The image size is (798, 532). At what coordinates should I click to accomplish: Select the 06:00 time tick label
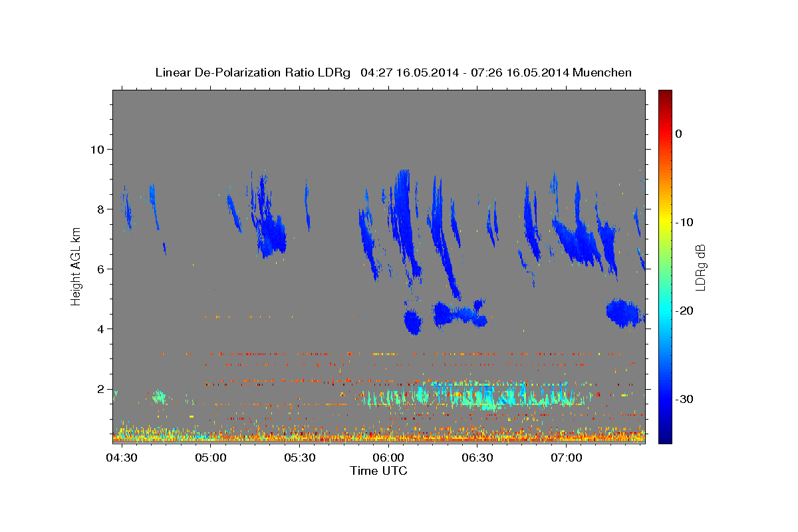click(388, 458)
